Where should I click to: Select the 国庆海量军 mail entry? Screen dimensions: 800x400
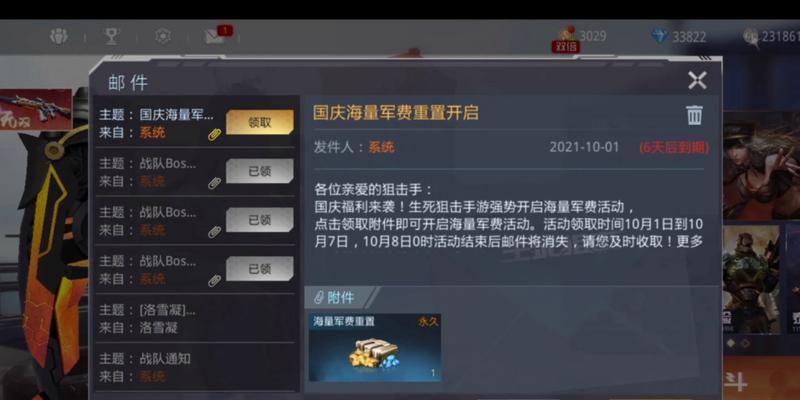pyautogui.click(x=195, y=123)
